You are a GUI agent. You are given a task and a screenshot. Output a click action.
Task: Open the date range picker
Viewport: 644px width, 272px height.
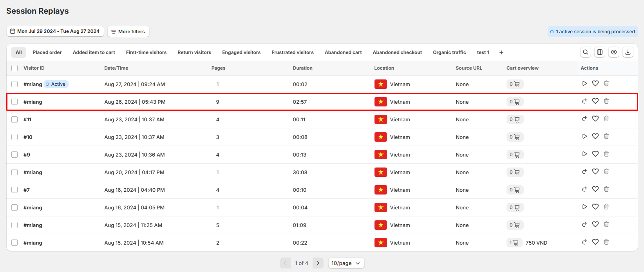pos(55,31)
